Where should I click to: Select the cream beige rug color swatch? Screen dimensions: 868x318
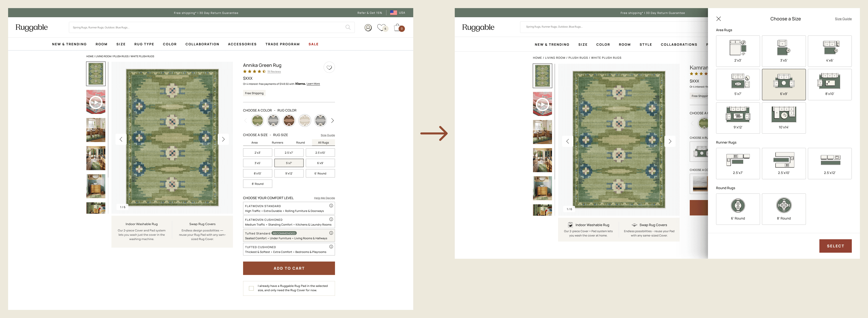305,121
